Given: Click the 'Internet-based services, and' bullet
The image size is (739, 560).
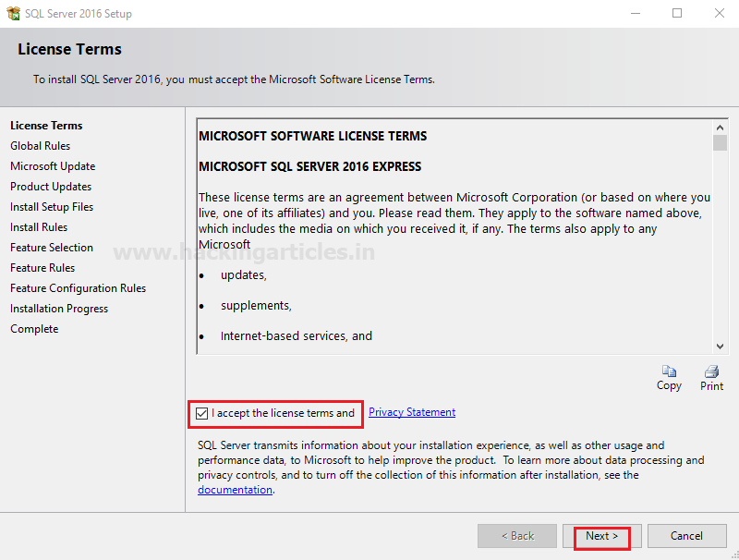Looking at the screenshot, I should pyautogui.click(x=296, y=336).
